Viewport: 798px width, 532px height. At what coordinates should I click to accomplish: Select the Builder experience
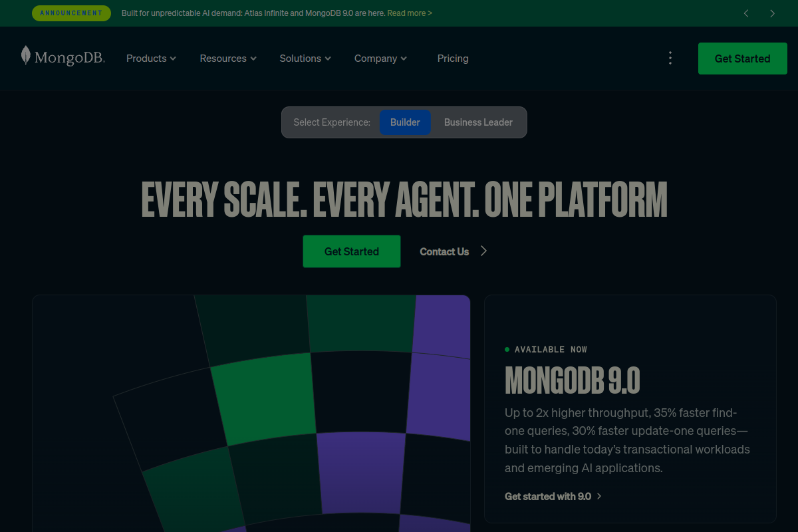(405, 122)
